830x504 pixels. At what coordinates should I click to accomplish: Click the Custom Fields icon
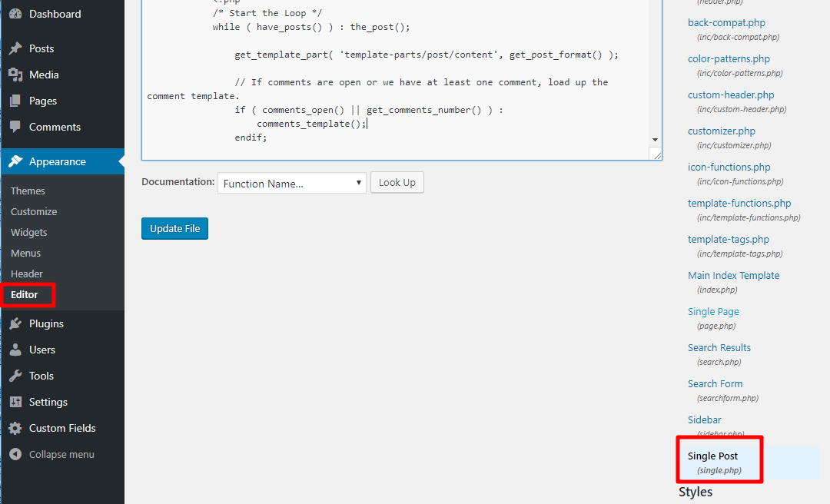[15, 428]
